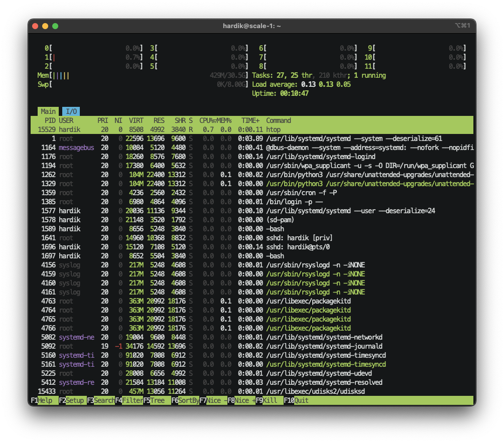Select PID 1262 python3 unattended-upgrades row
Viewport: 504px width, 443px height.
[252, 175]
